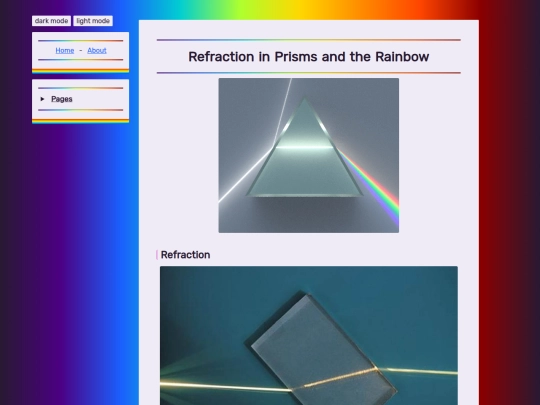Image resolution: width=540 pixels, height=405 pixels.
Task: Click the Refraction section heading
Action: (x=185, y=255)
